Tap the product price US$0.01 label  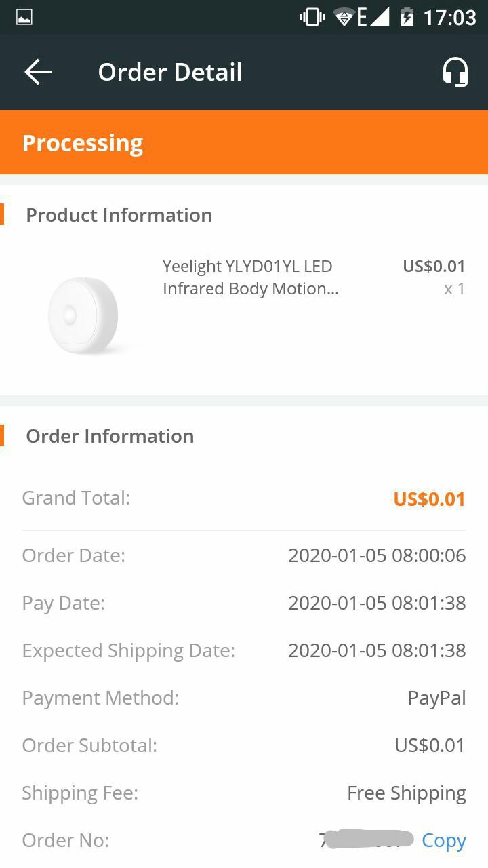[434, 266]
